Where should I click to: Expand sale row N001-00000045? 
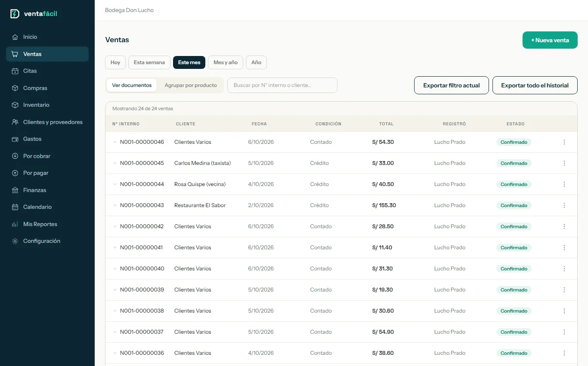pyautogui.click(x=115, y=163)
